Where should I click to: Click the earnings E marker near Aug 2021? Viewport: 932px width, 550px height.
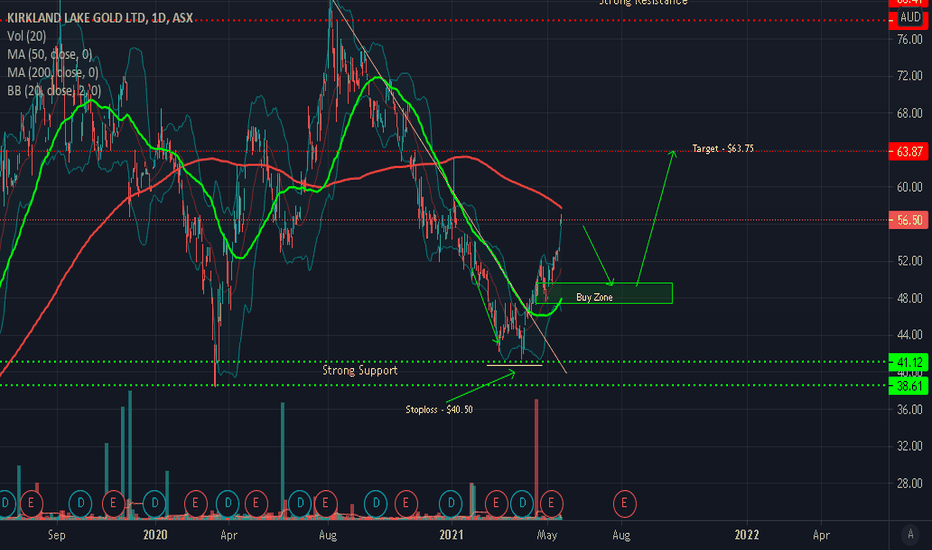(624, 504)
